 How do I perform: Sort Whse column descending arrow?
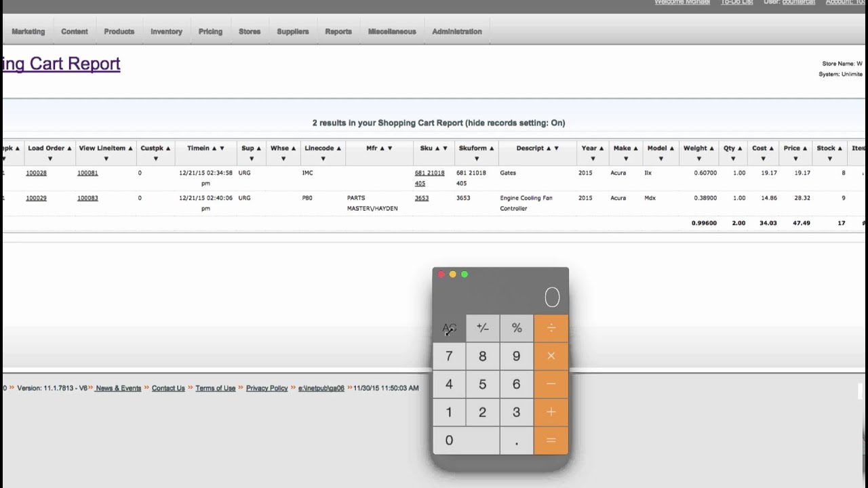(x=285, y=159)
